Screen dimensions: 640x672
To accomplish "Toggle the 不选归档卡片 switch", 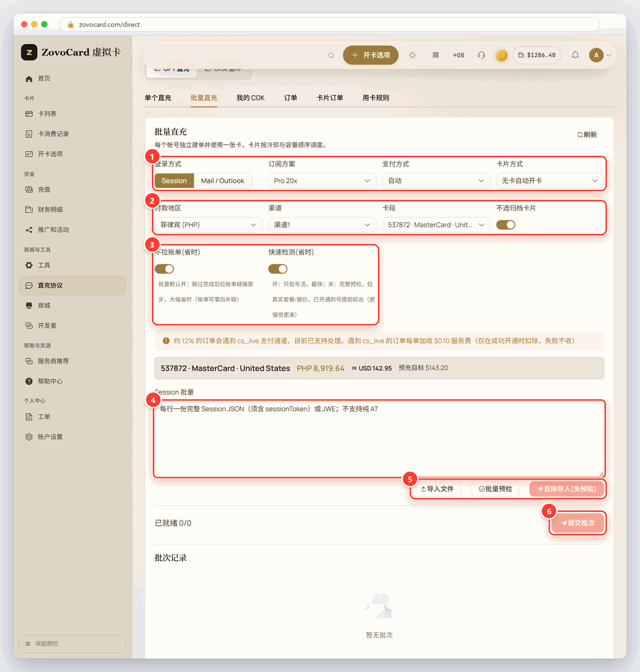I will click(x=506, y=225).
